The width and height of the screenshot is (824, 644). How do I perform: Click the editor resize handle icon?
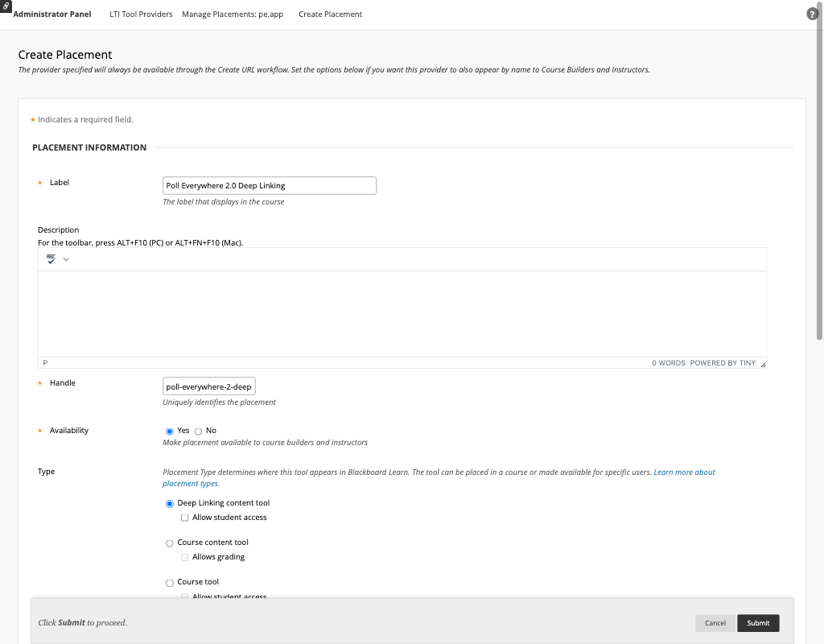(763, 364)
